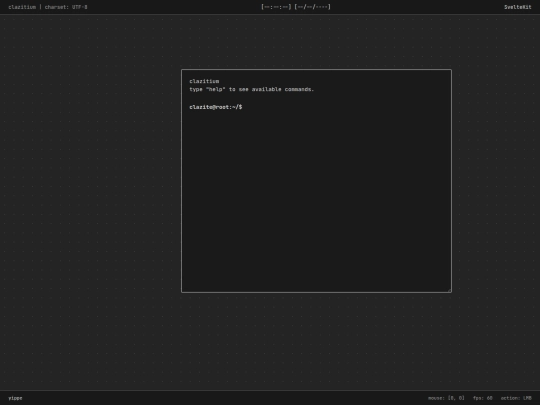The width and height of the screenshot is (540, 405).
Task: Click the yippe label in bottom bar
Action: [x=15, y=398]
